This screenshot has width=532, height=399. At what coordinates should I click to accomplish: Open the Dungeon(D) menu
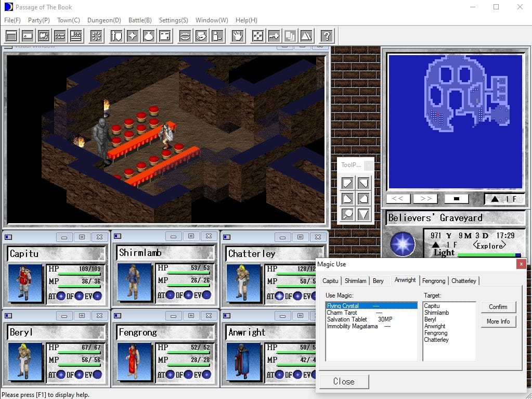point(104,20)
